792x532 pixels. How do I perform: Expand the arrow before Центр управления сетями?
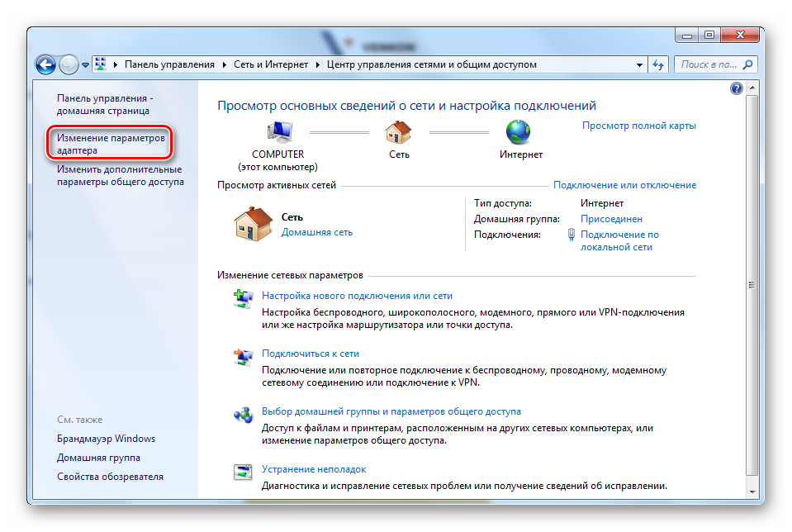[x=318, y=64]
